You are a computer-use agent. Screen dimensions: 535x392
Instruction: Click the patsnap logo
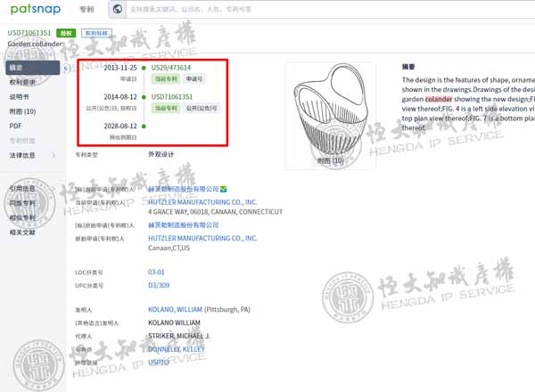[x=36, y=9]
